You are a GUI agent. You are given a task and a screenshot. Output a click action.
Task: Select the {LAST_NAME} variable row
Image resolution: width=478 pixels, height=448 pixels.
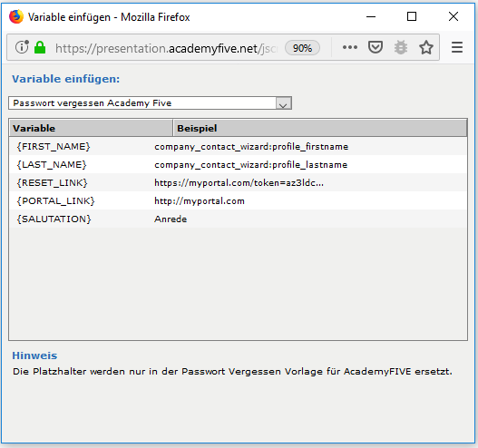coord(238,164)
